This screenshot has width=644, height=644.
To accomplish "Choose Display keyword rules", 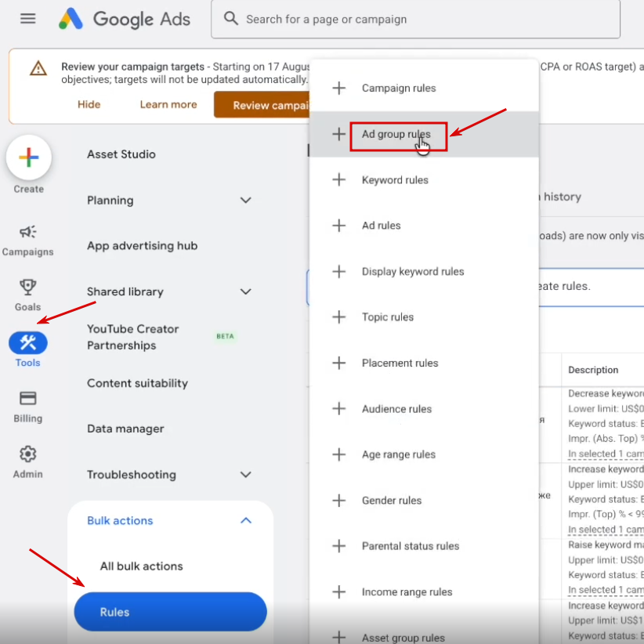I will click(x=413, y=272).
